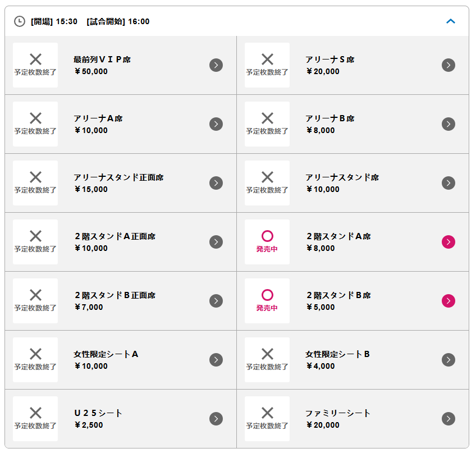Image resolution: width=476 pixels, height=453 pixels.
Task: Click the arrow next to アリーナA席
Action: pyautogui.click(x=216, y=124)
